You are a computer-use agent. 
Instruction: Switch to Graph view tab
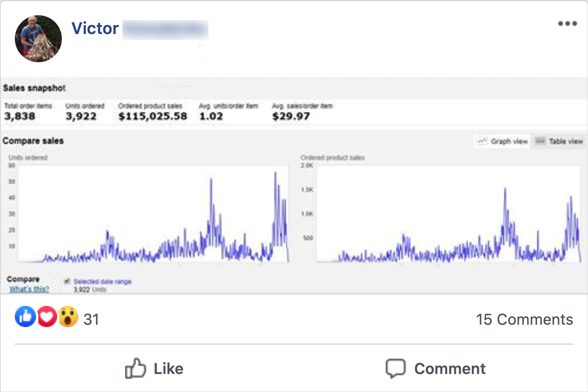pos(503,141)
